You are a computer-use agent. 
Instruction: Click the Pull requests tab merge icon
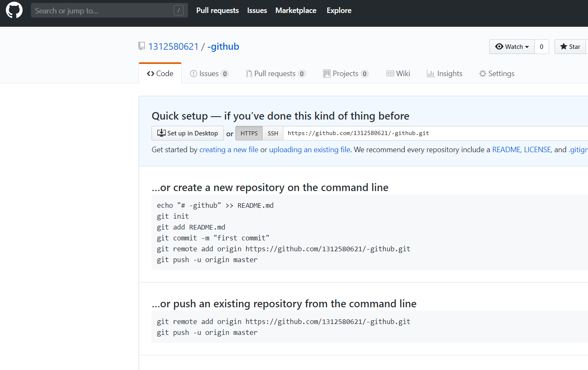coord(249,74)
